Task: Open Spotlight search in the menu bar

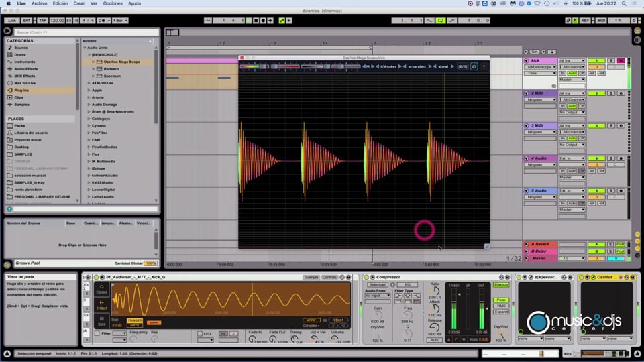Action: pos(624,3)
